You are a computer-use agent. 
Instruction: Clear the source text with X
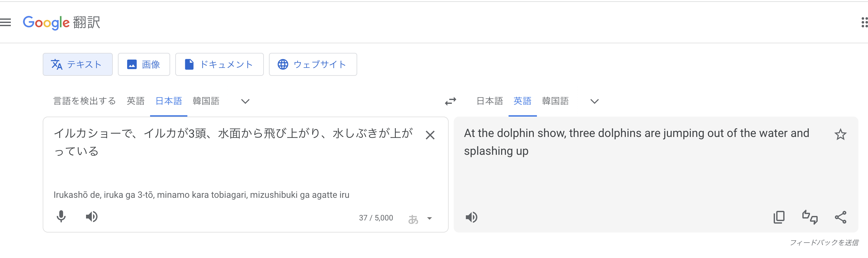pos(430,135)
